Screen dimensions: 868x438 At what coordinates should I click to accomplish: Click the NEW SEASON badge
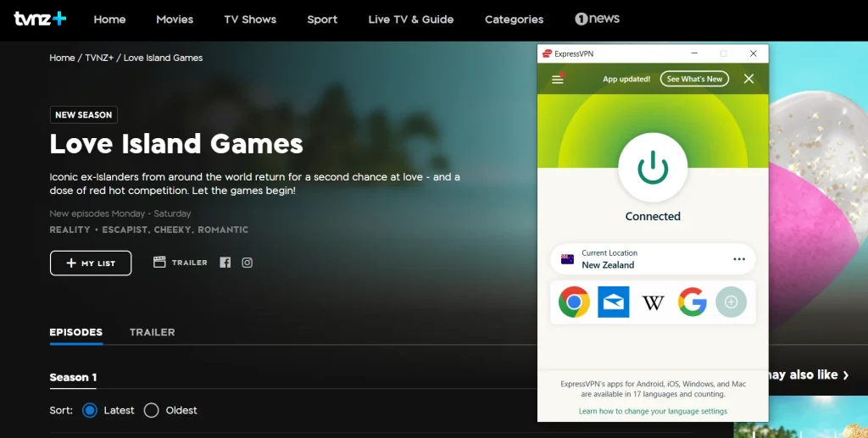(x=84, y=115)
